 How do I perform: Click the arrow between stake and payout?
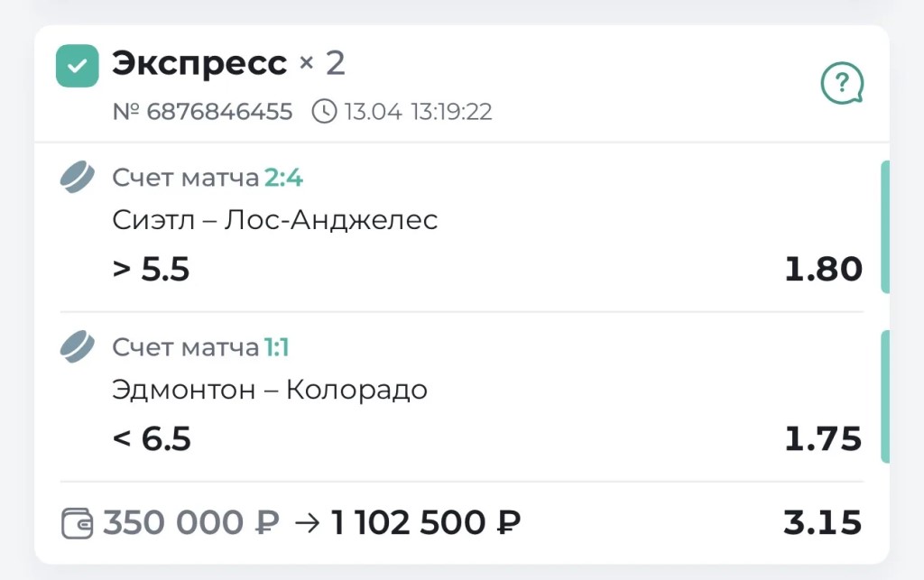pyautogui.click(x=308, y=523)
